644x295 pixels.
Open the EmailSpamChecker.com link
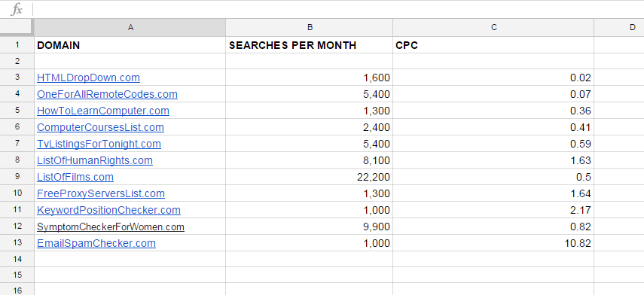(x=96, y=243)
